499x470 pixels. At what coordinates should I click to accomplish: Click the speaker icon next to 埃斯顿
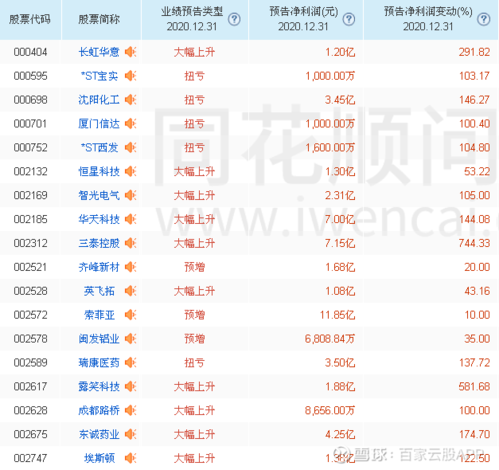[130, 458]
